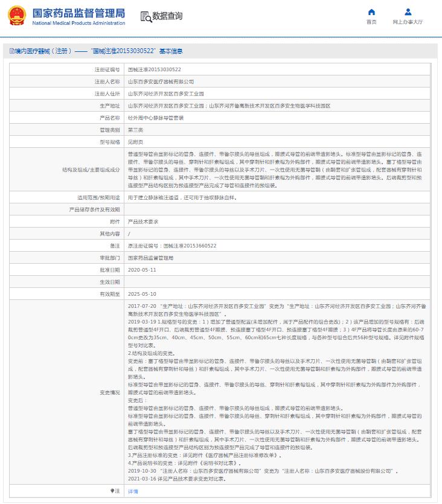Click the 生效日期 label cell
This screenshot has width=442, height=504.
point(66,282)
